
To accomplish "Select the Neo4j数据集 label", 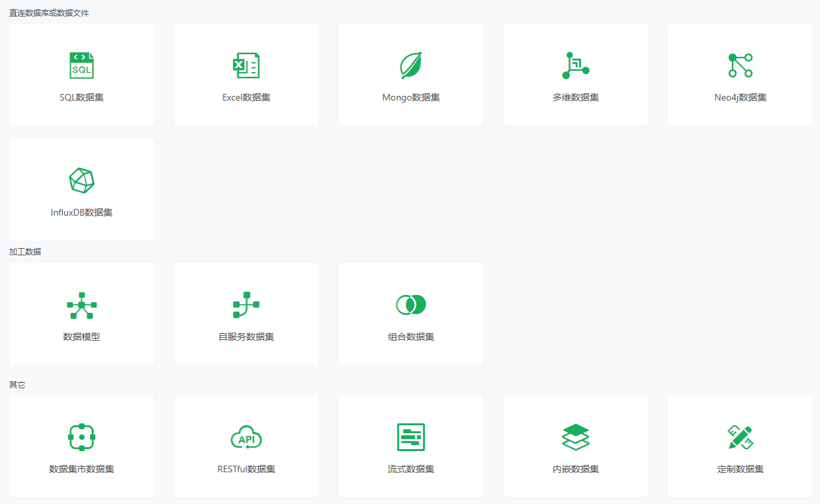I will [740, 98].
